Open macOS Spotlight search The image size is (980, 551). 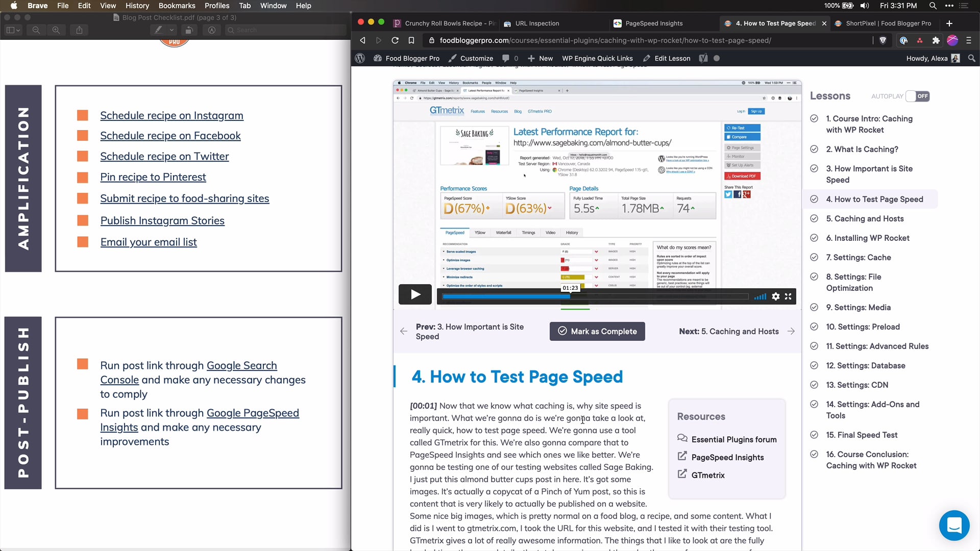pyautogui.click(x=933, y=6)
